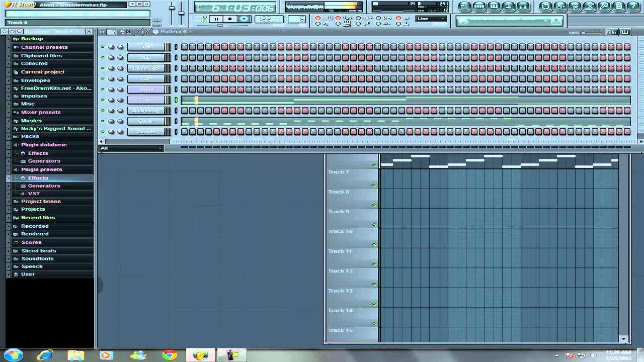This screenshot has width=644, height=362.
Task: Open Internet Explorer from the taskbar
Action: (45, 355)
